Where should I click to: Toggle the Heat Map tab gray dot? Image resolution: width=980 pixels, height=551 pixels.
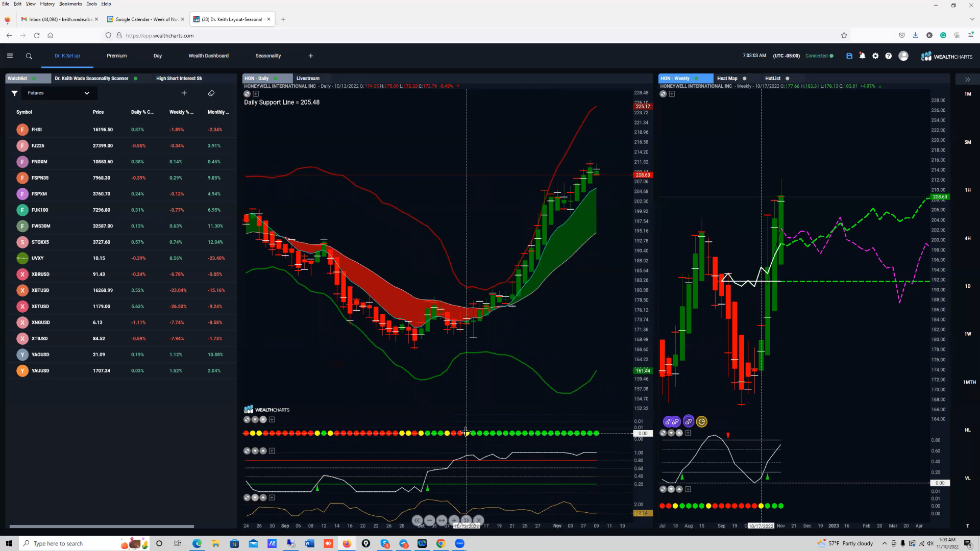click(x=744, y=79)
